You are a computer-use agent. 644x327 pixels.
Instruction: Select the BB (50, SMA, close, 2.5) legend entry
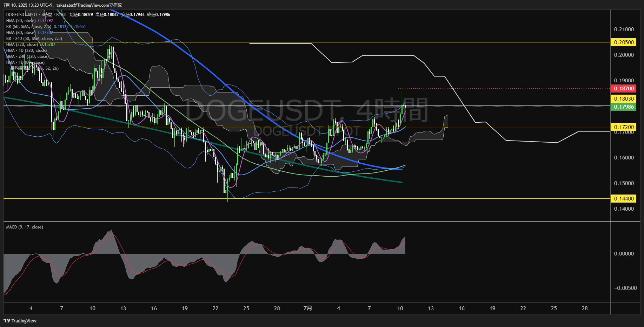click(x=29, y=27)
